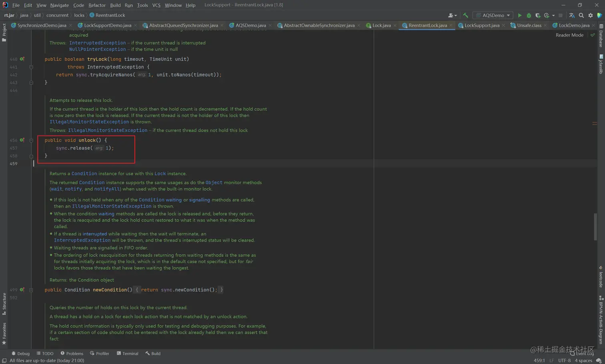Viewport: 605px width, 364px height.
Task: Open Project tool window on left edge
Action: [x=4, y=32]
